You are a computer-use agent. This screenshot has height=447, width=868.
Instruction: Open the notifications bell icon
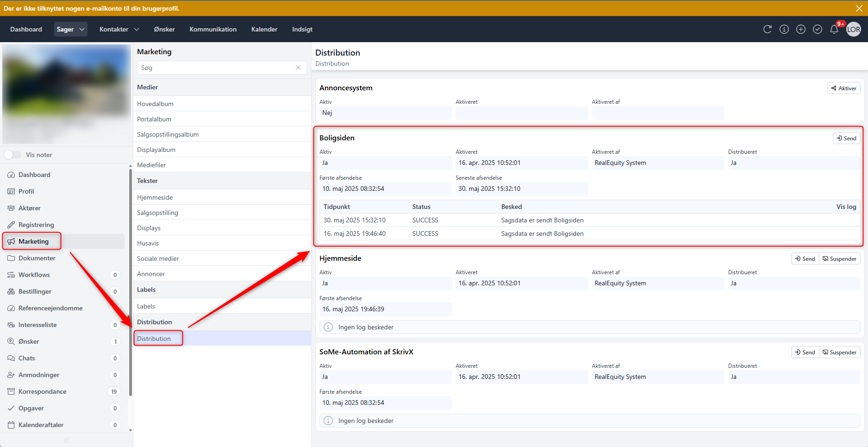(834, 30)
